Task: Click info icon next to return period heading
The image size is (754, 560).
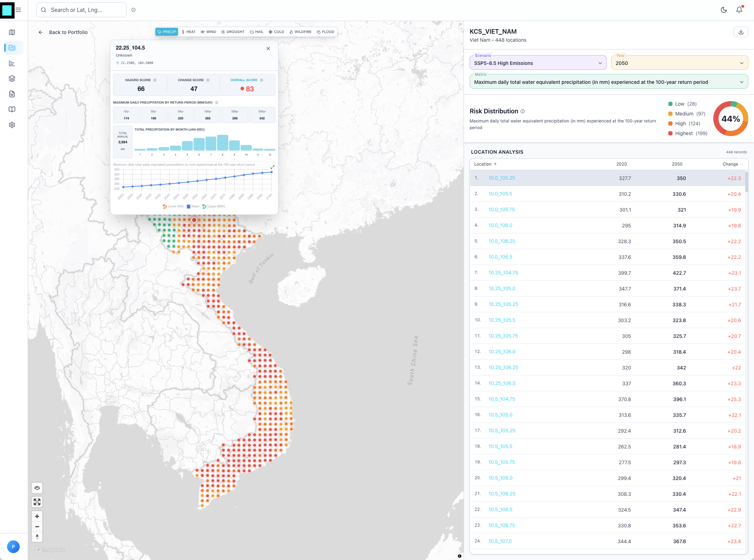Action: (x=217, y=102)
